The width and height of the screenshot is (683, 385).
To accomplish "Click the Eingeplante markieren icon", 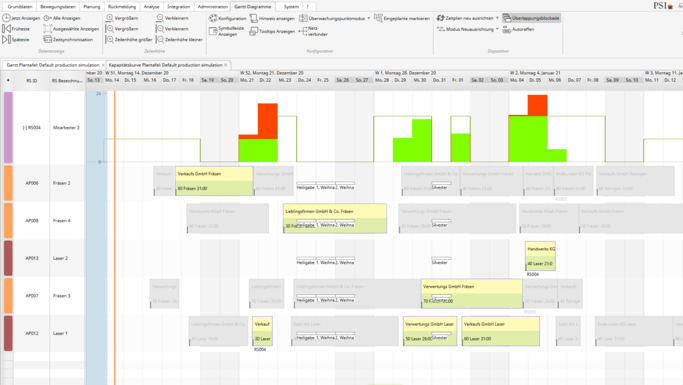I will coord(378,18).
